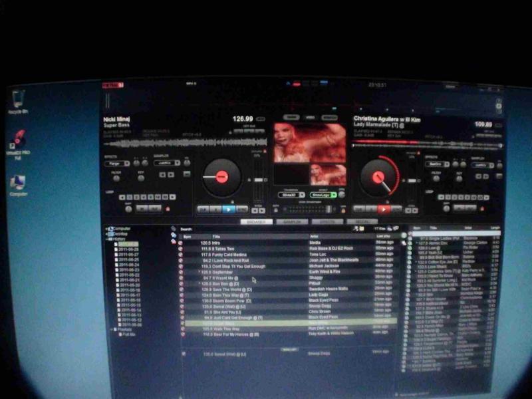The width and height of the screenshot is (532, 399).
Task: Sort the track list by Title column
Action: click(217, 237)
